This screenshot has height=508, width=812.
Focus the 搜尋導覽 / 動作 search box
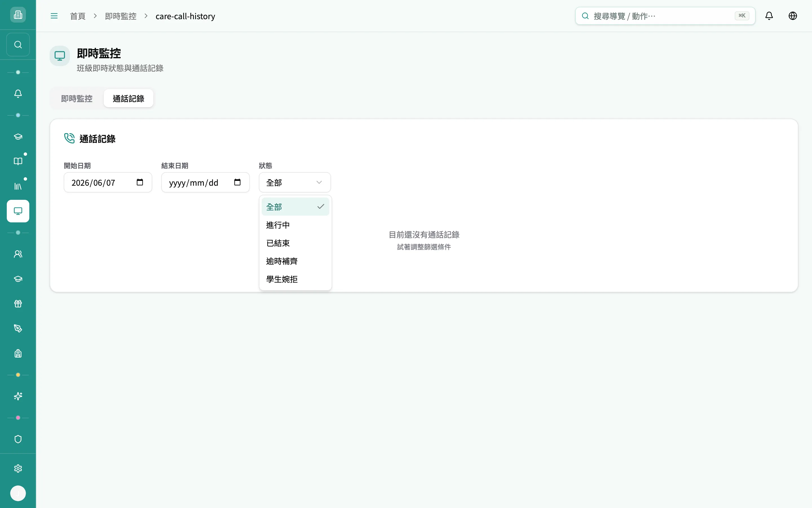[665, 16]
